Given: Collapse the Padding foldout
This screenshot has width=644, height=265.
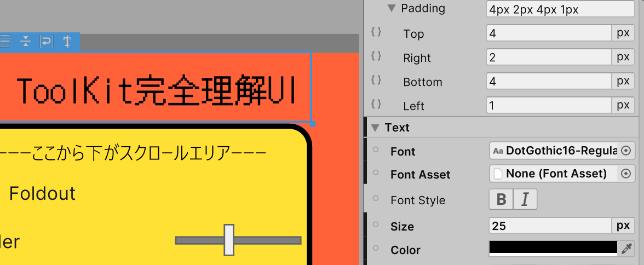Looking at the screenshot, I should point(392,8).
